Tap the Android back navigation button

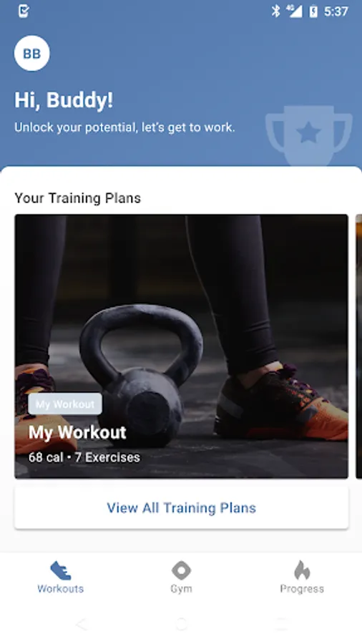coord(82,624)
